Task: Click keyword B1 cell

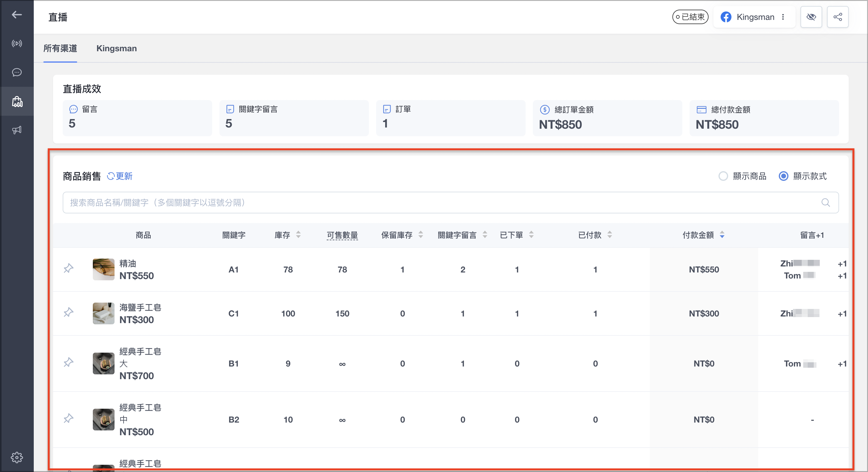Action: [234, 363]
